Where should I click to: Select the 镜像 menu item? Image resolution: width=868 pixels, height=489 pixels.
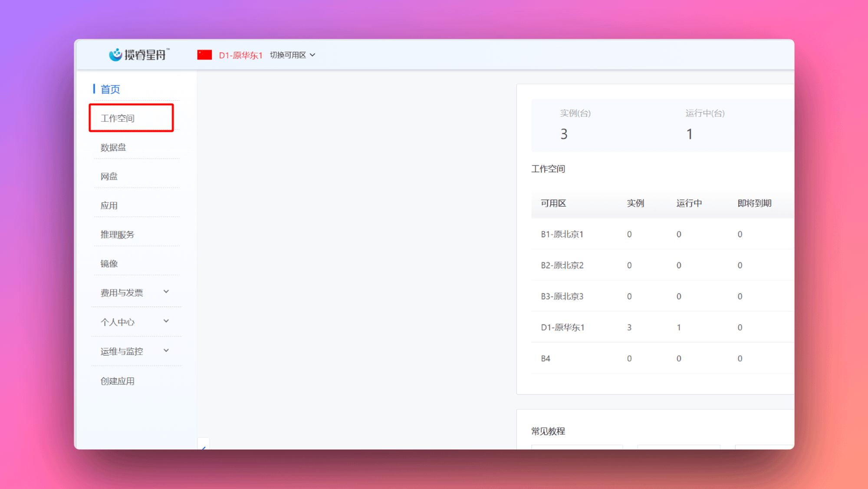pos(109,264)
